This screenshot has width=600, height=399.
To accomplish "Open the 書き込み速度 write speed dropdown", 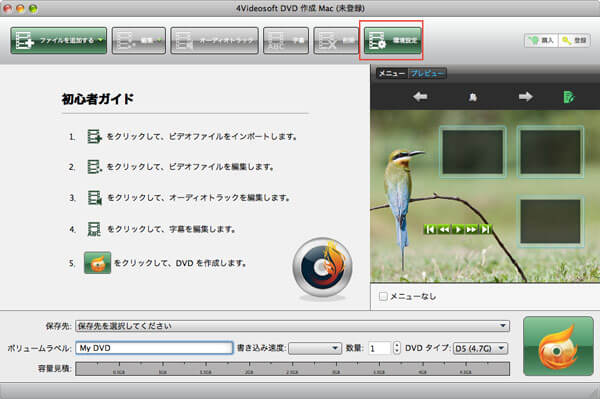I will (315, 348).
